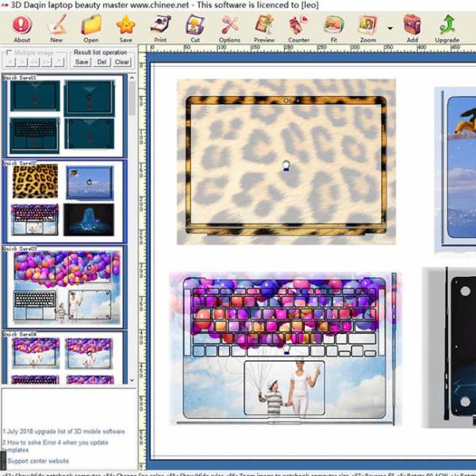The image size is (476, 476).
Task: Expand the Zoom dropdown arrow
Action: [390, 28]
